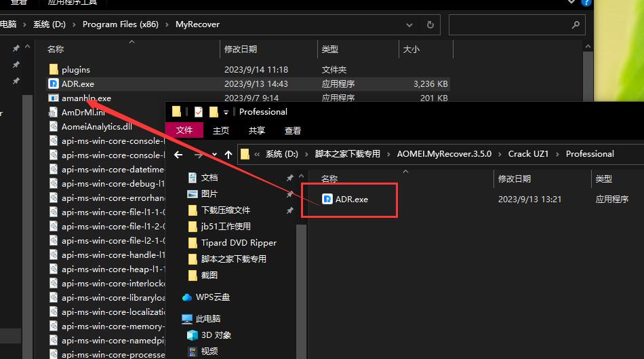Screen dimensions: 644x359
Task: Select ADR.exe icon in MyRecover window
Action: (x=54, y=84)
